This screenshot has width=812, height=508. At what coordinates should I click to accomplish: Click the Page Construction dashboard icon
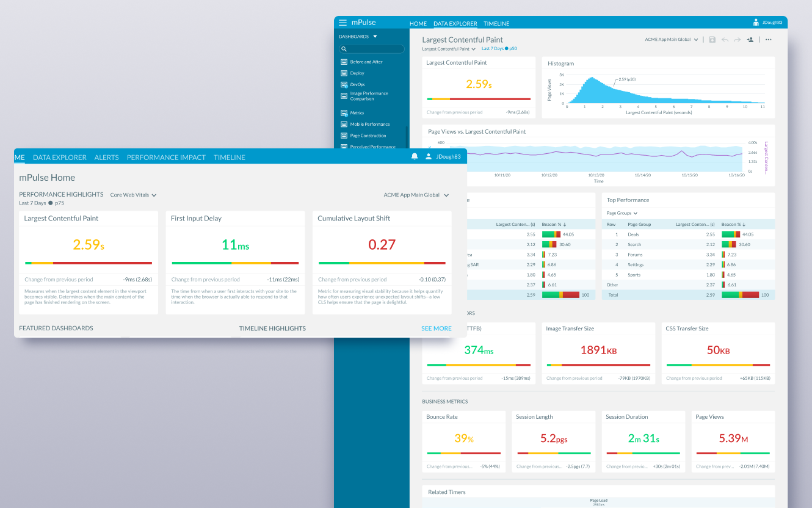tap(344, 136)
